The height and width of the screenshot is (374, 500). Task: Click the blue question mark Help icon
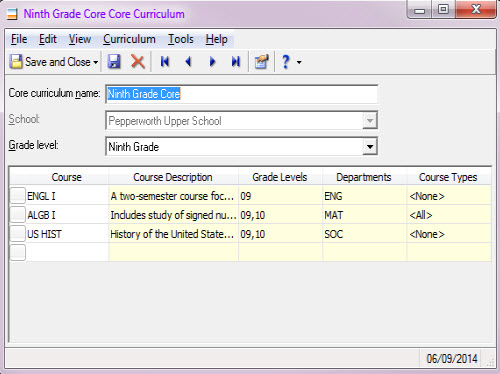(x=286, y=62)
